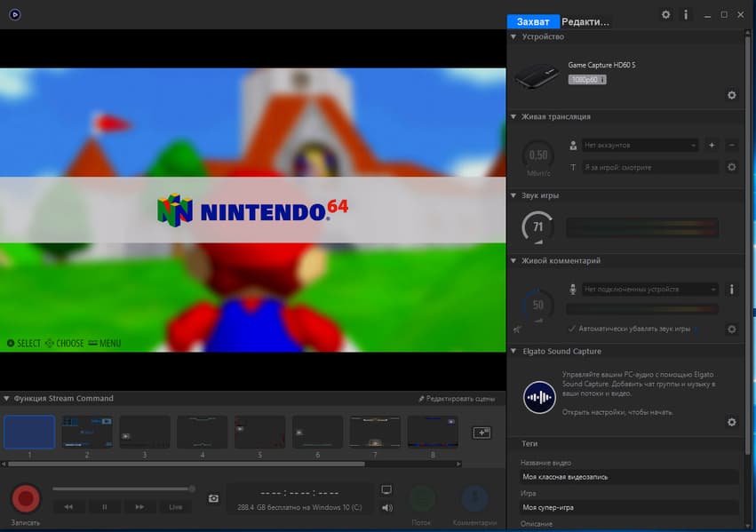Select the Захват tab
The height and width of the screenshot is (532, 756).
click(x=533, y=22)
